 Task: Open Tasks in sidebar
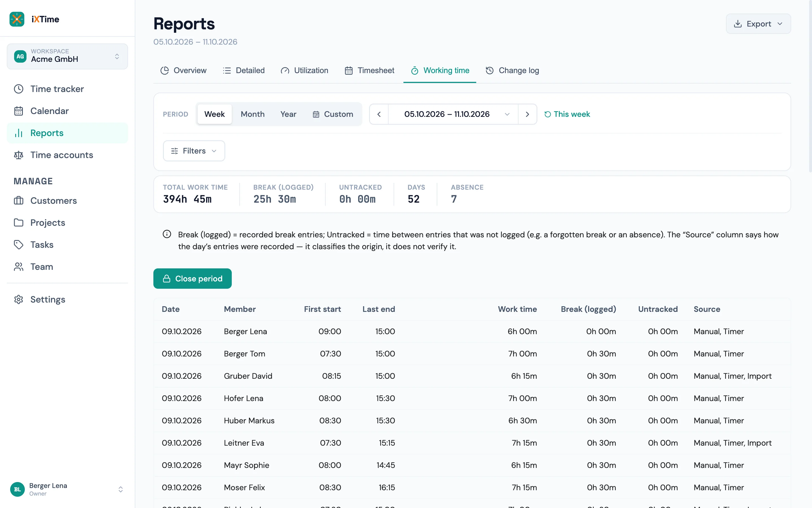point(67,245)
